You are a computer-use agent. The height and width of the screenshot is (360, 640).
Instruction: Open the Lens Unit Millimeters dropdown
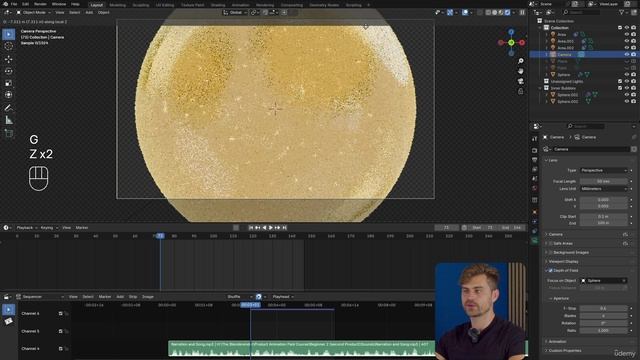coord(604,189)
